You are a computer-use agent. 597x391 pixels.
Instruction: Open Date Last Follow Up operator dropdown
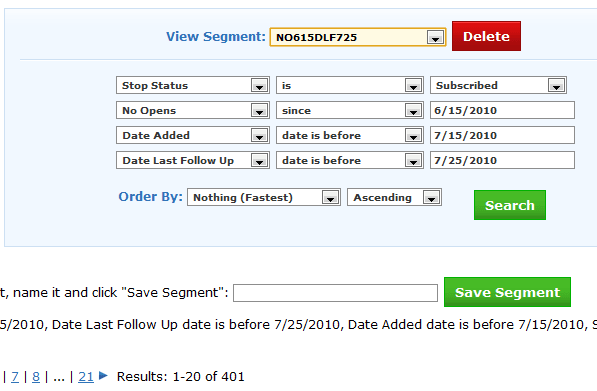(350, 160)
